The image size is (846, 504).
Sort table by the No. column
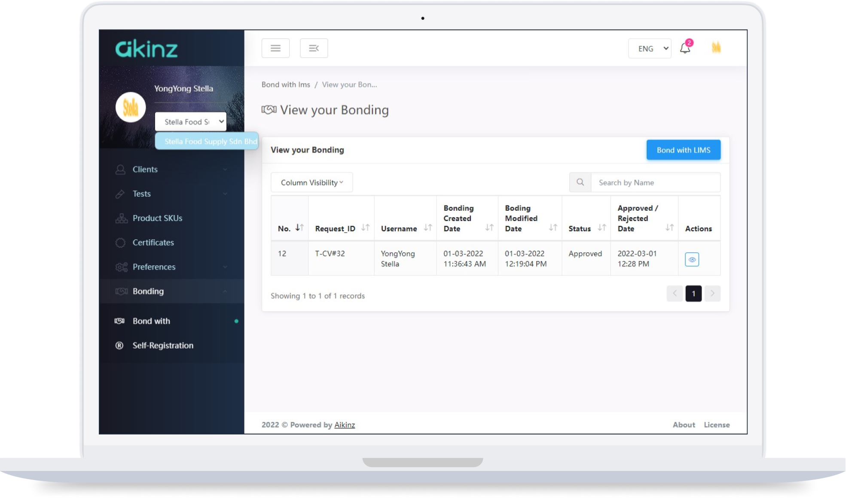299,228
